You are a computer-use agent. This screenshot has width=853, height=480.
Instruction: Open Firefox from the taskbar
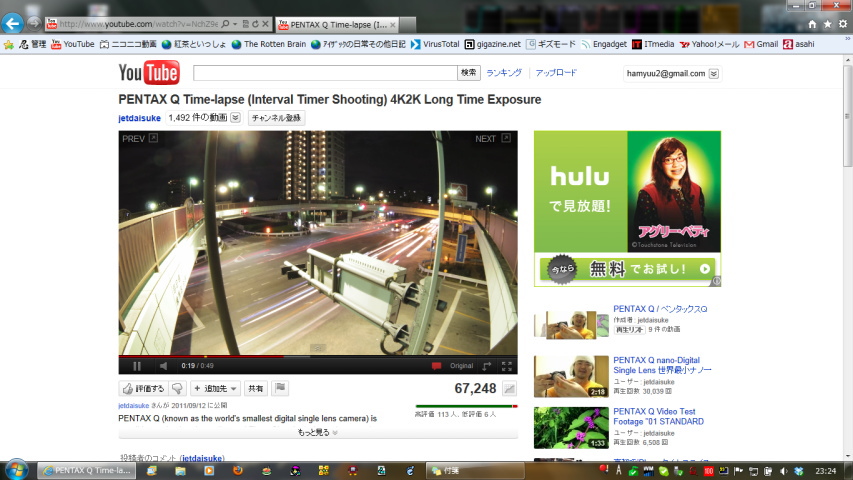click(x=238, y=471)
